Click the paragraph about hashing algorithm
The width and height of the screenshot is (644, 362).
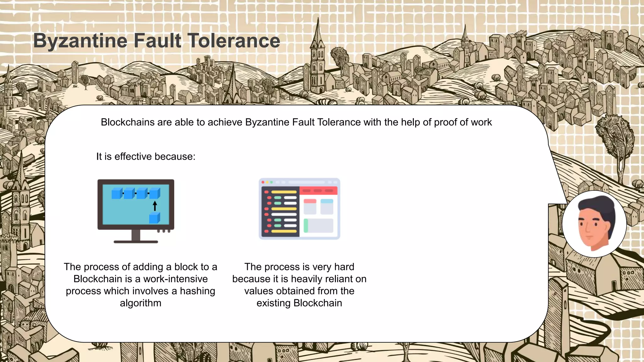pyautogui.click(x=141, y=285)
